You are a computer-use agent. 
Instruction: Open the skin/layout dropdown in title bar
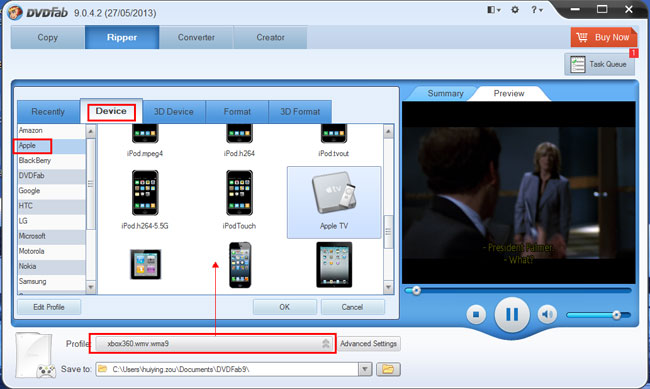(x=494, y=10)
